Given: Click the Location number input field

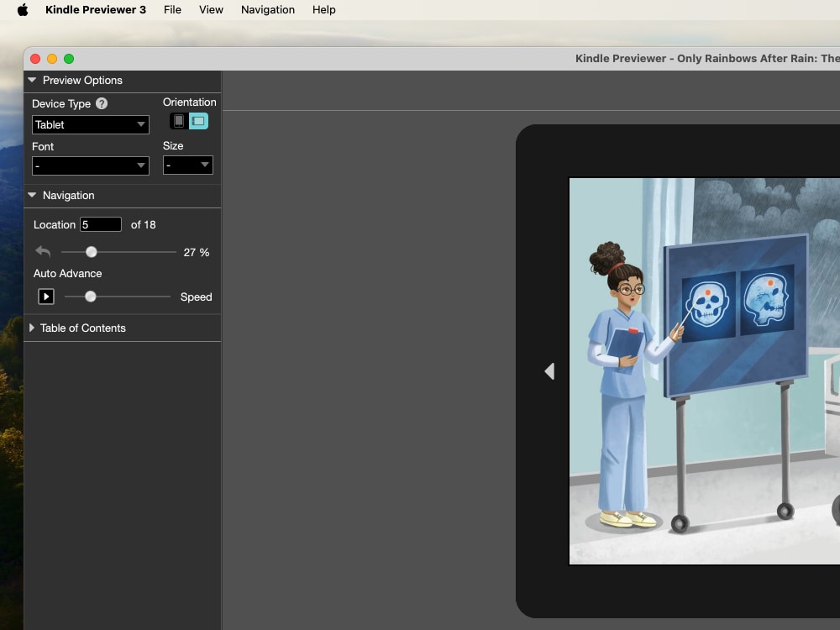Looking at the screenshot, I should (x=101, y=224).
